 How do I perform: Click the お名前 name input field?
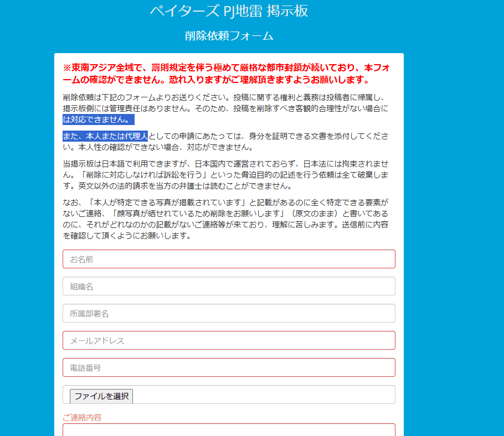point(229,259)
